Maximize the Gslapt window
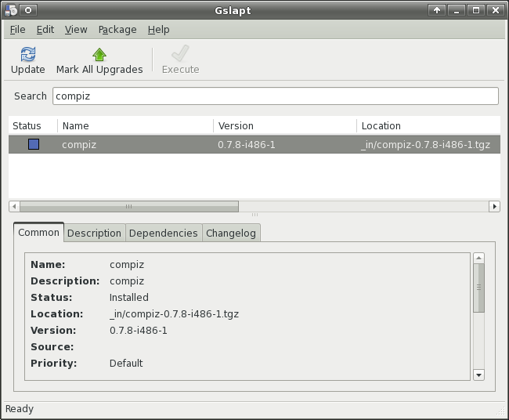 pyautogui.click(x=476, y=10)
